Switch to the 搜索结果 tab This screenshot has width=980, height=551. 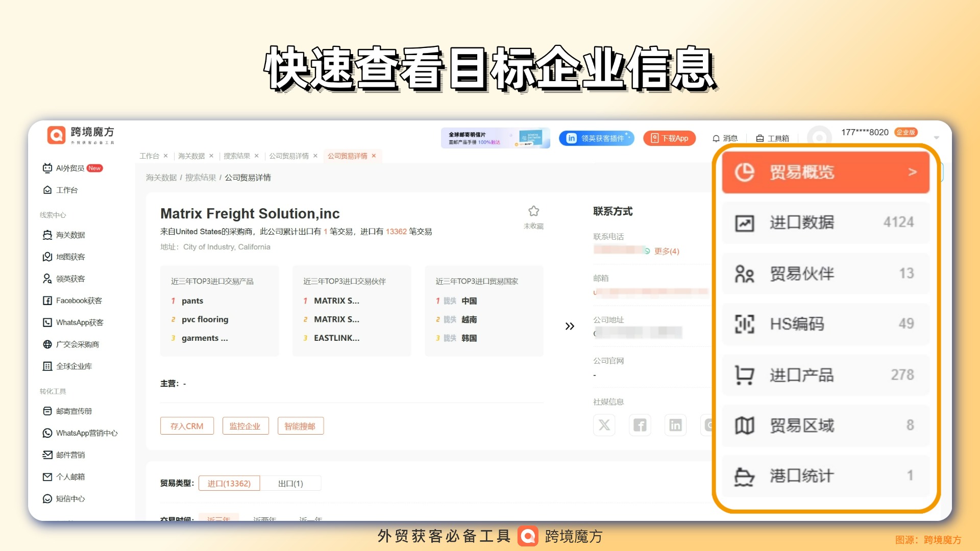236,156
